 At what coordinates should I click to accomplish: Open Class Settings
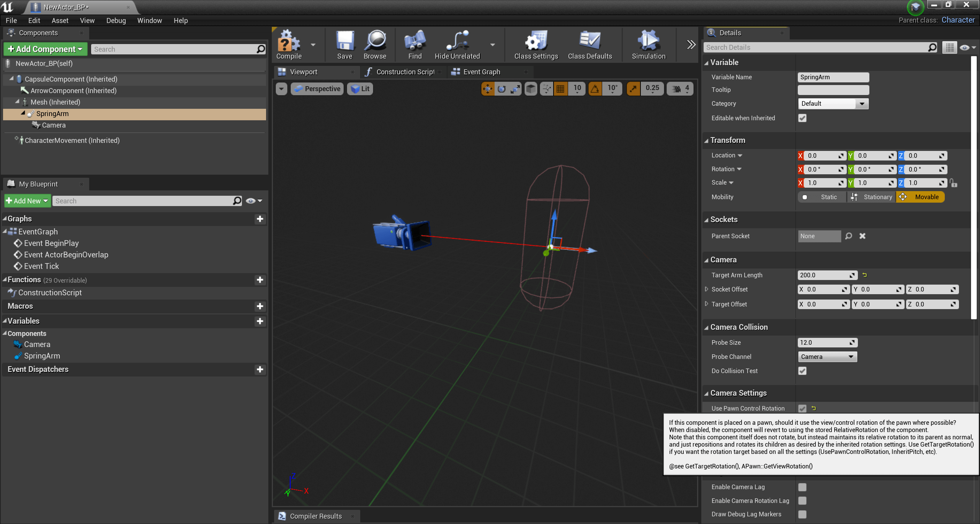(536, 45)
